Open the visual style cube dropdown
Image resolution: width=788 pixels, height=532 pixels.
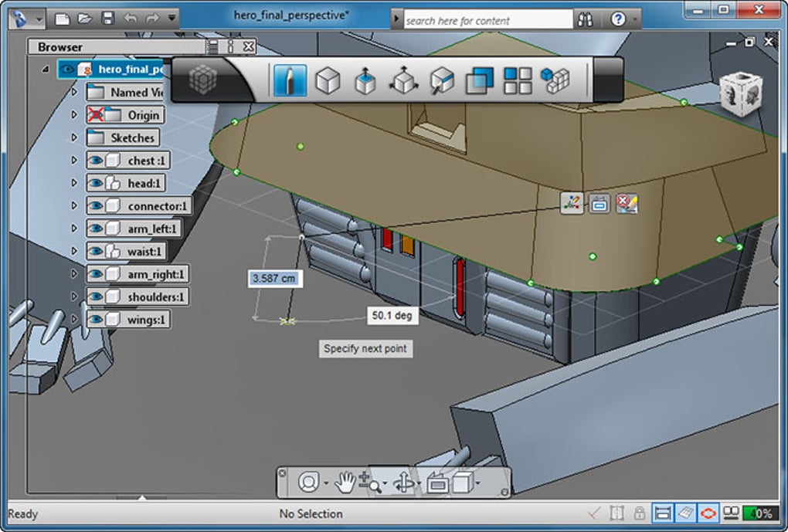[477, 483]
